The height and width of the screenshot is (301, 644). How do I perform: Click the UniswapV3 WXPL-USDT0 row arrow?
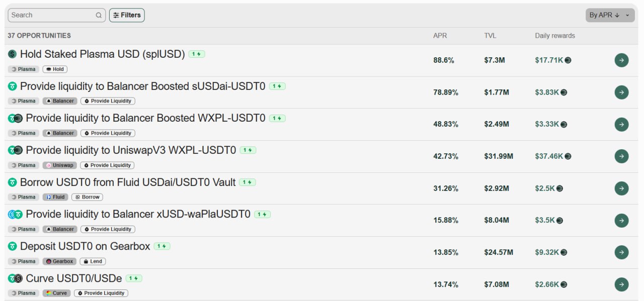pos(621,156)
